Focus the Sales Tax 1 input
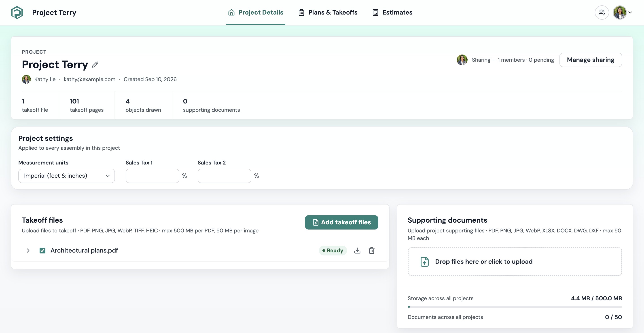This screenshot has height=333, width=644. 152,176
